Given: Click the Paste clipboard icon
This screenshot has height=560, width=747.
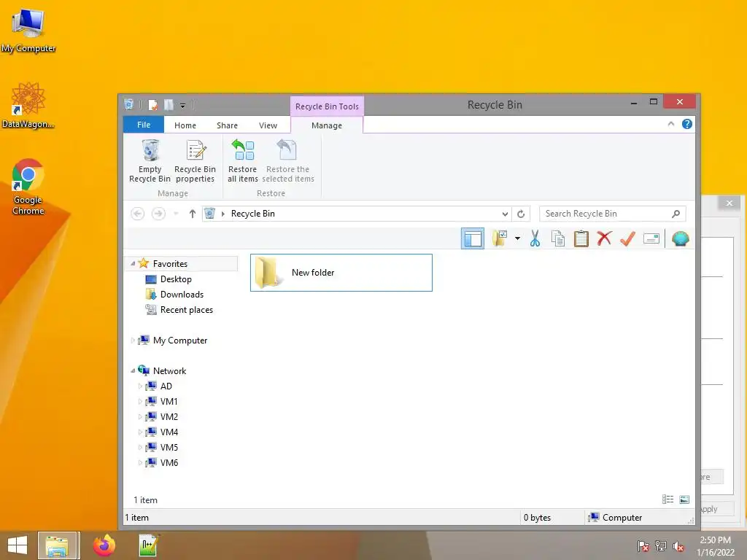Looking at the screenshot, I should [x=581, y=238].
